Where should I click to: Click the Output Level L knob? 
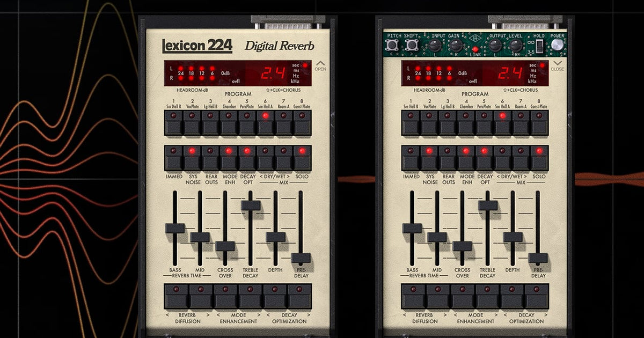click(x=495, y=46)
